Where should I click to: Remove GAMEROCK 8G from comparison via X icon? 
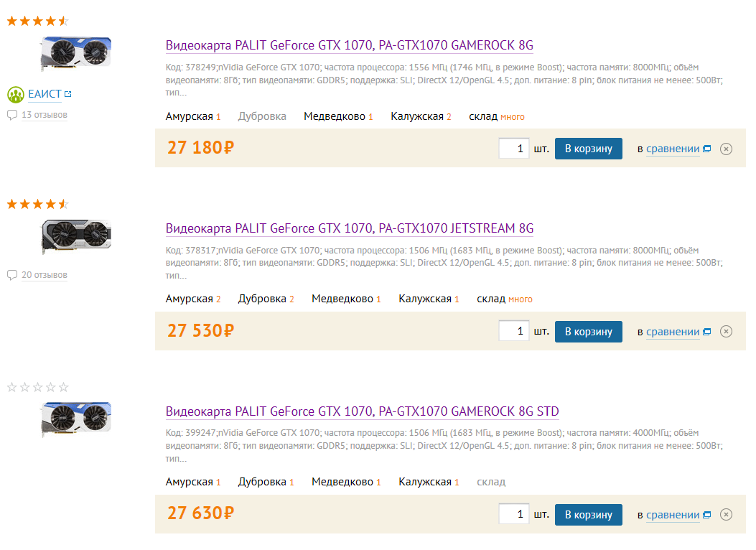(726, 149)
